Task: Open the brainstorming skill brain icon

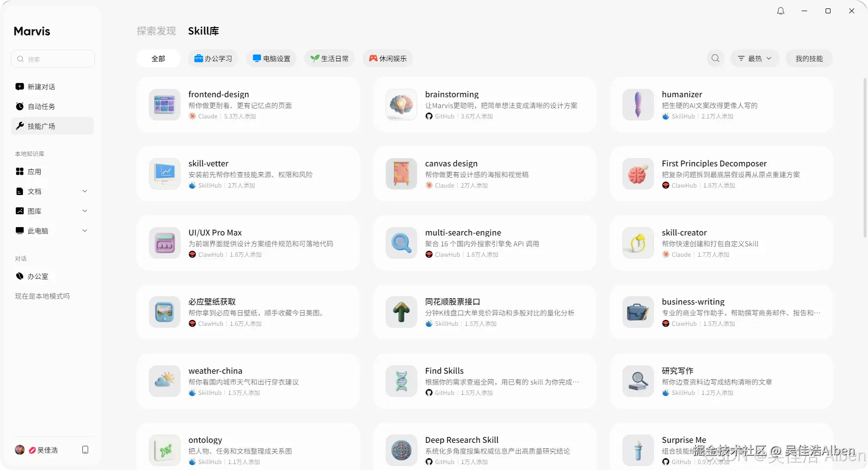Action: 401,105
